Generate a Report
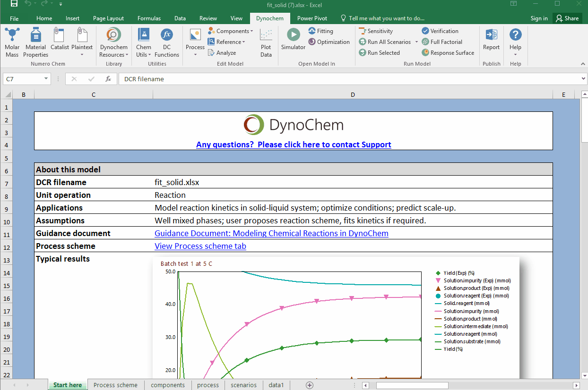This screenshot has width=588, height=390. [x=491, y=40]
